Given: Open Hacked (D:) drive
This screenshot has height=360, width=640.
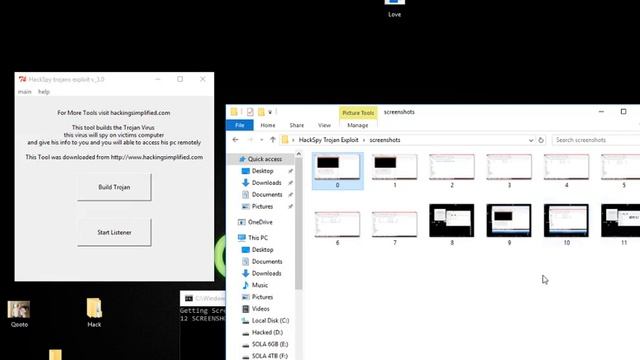Looking at the screenshot, I should (267, 332).
